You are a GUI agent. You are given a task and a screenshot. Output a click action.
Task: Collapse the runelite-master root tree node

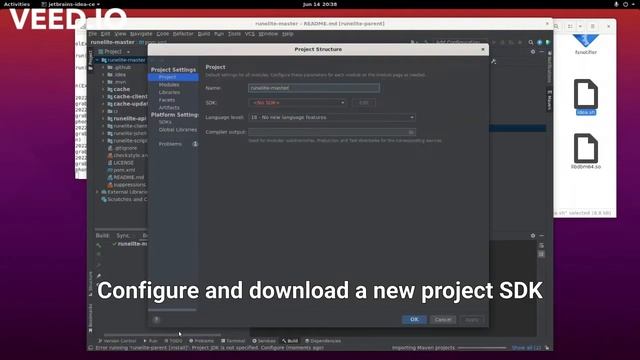click(98, 60)
